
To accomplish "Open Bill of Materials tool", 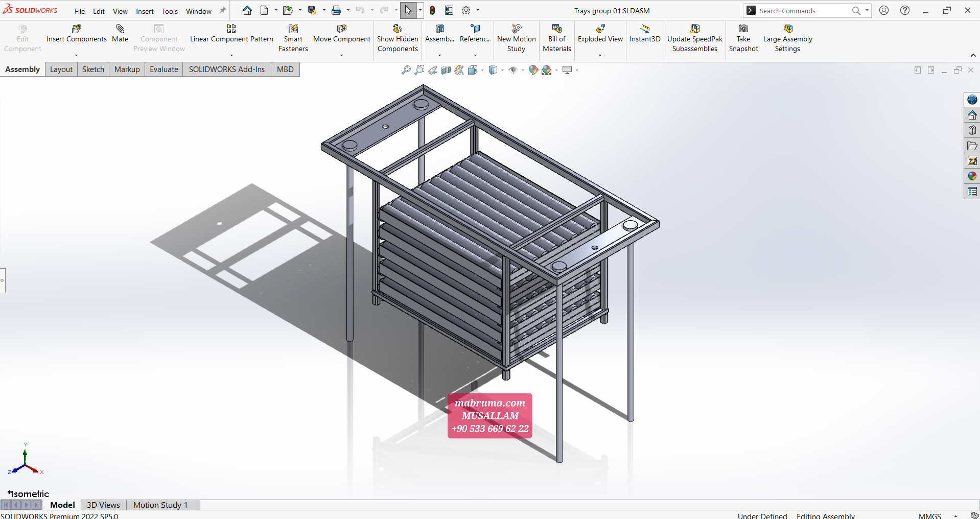I will pos(557,38).
